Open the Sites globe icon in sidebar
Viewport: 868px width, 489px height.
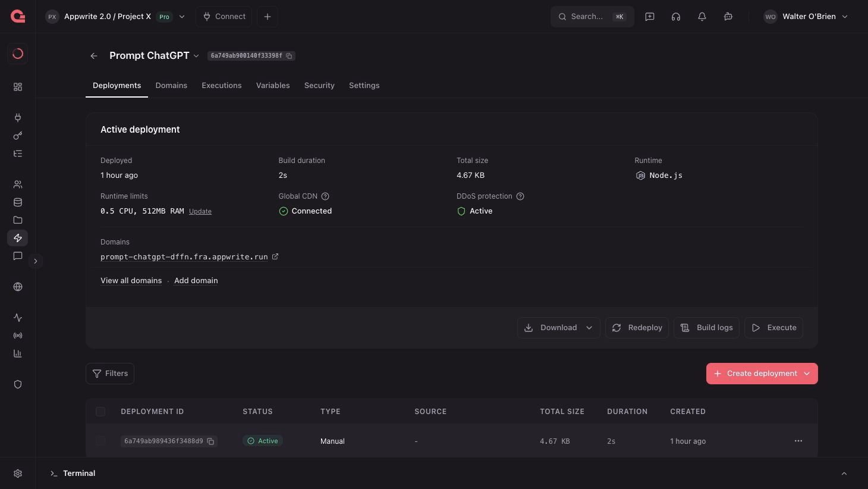click(x=18, y=287)
